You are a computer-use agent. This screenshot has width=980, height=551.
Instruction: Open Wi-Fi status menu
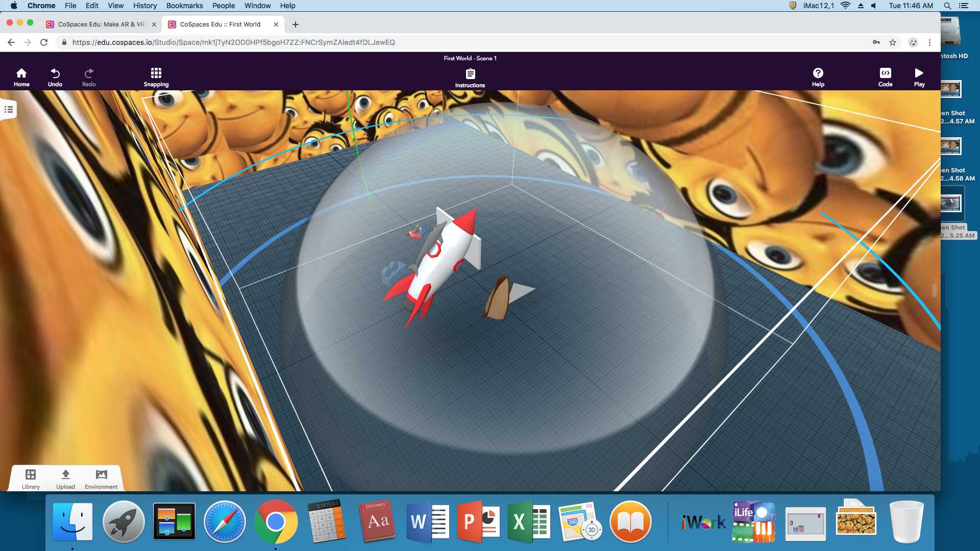click(x=845, y=6)
